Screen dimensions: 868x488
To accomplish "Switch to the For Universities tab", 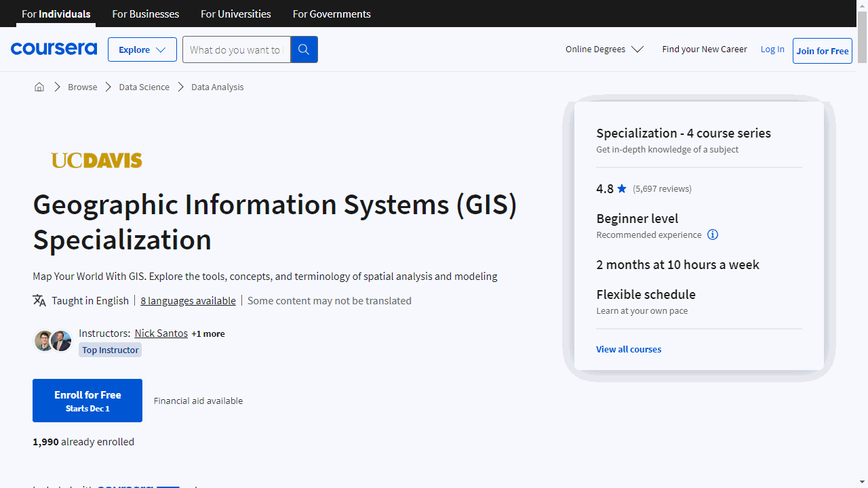I will [x=236, y=14].
